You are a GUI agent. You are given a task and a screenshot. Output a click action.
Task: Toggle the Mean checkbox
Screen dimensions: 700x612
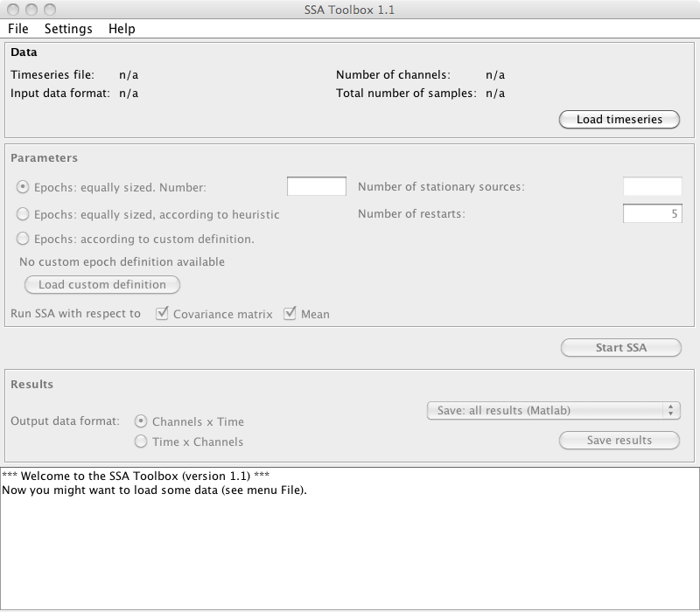coord(290,314)
